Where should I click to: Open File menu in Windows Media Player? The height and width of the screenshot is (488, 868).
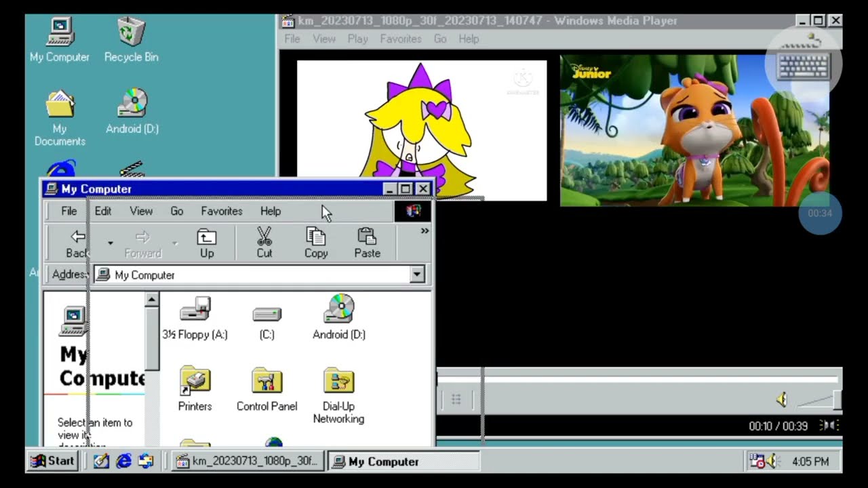pos(292,39)
